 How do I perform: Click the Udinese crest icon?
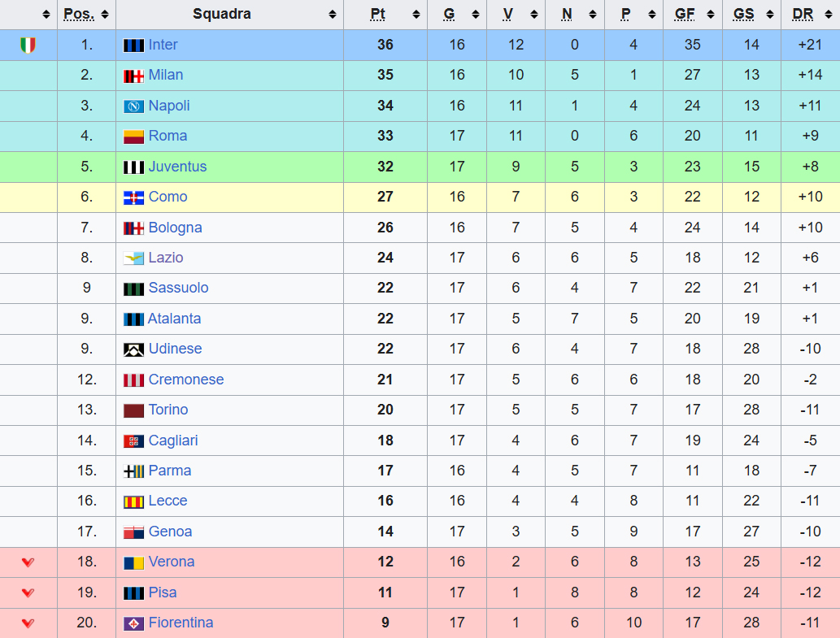133,349
